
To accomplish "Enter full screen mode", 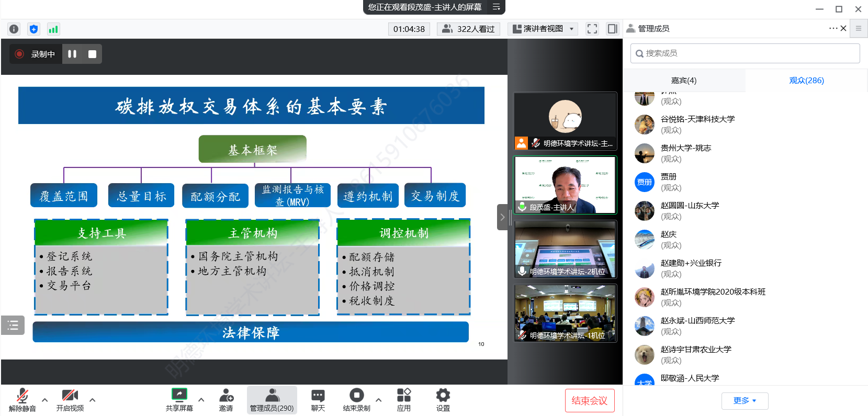I will point(592,29).
